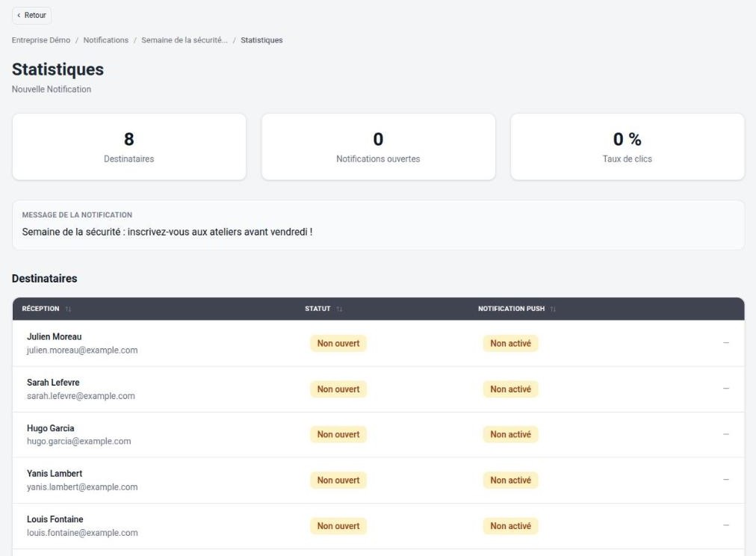Click Non activé badge for Julien Moreau

(510, 343)
